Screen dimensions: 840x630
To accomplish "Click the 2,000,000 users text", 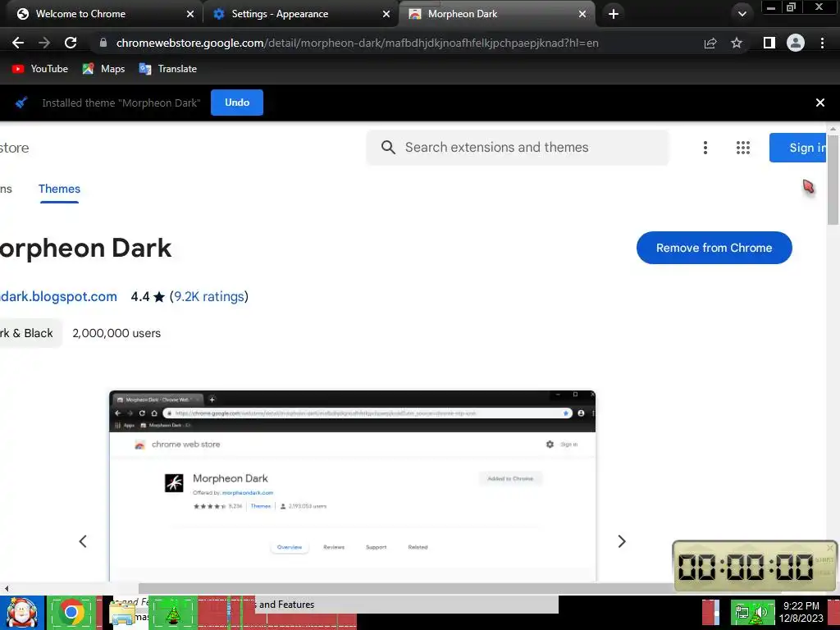I will click(116, 333).
